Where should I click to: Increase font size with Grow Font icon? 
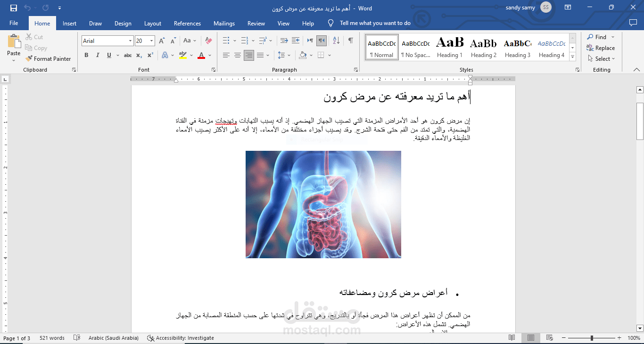[162, 41]
